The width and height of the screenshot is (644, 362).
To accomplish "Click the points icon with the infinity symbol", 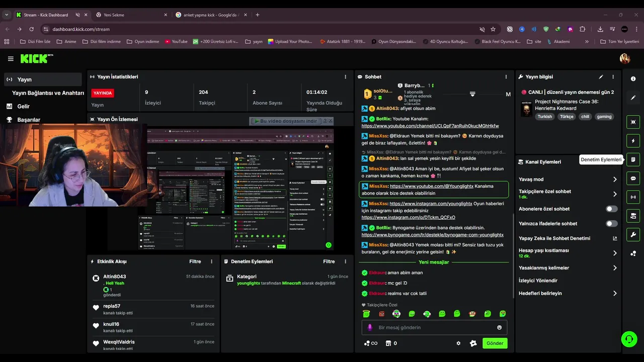I will click(371, 343).
